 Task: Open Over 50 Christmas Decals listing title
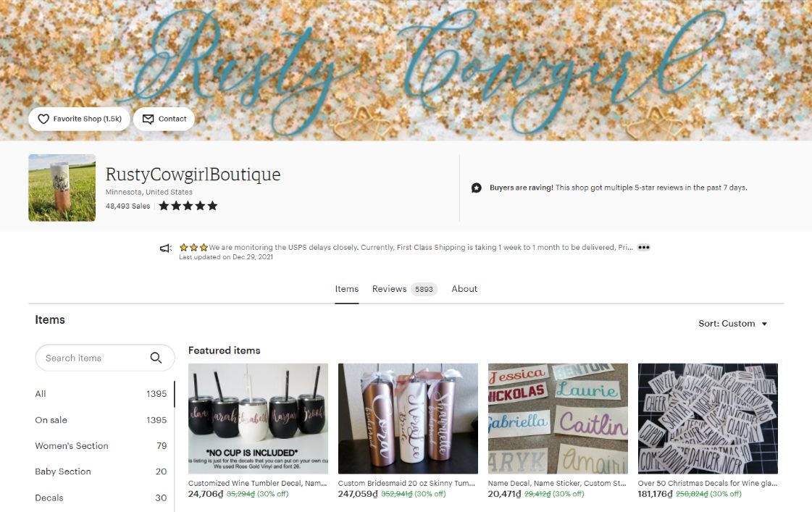pos(708,483)
